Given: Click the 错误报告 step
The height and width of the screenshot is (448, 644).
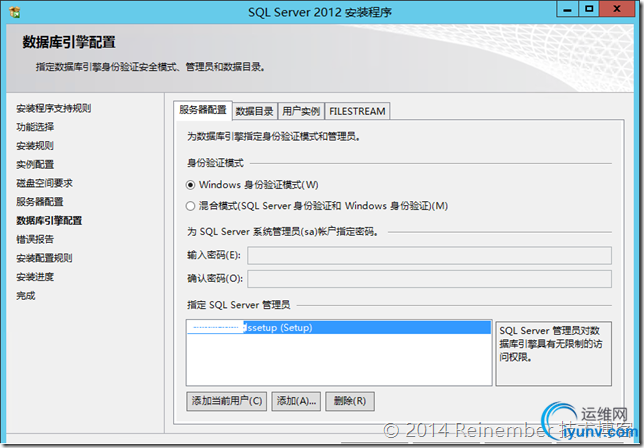Looking at the screenshot, I should pos(35,239).
